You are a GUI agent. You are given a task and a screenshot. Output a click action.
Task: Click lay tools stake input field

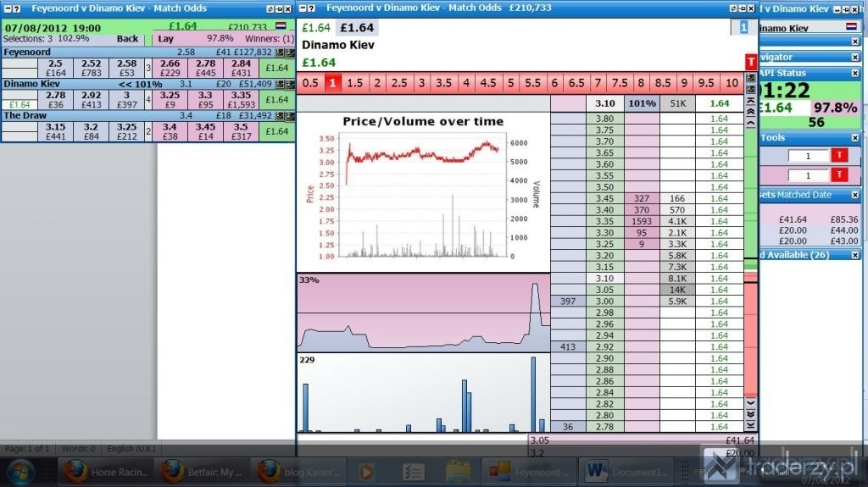click(x=808, y=176)
